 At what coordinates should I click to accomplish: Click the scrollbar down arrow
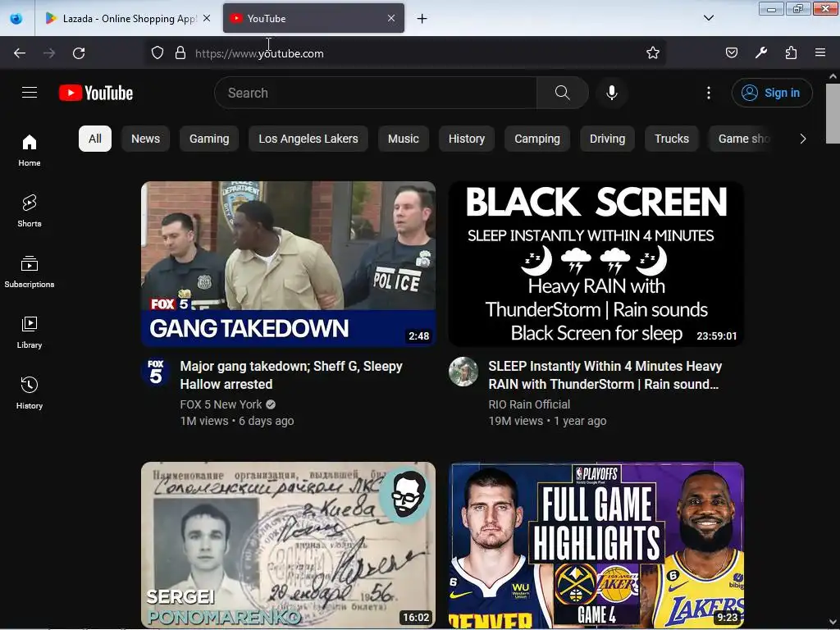pos(833,623)
